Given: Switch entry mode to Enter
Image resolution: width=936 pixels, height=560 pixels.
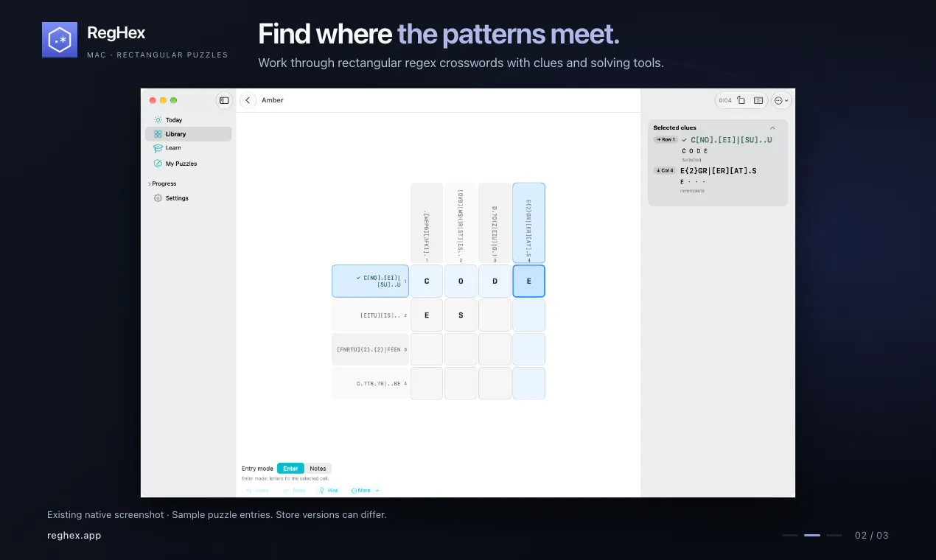Looking at the screenshot, I should [x=290, y=469].
